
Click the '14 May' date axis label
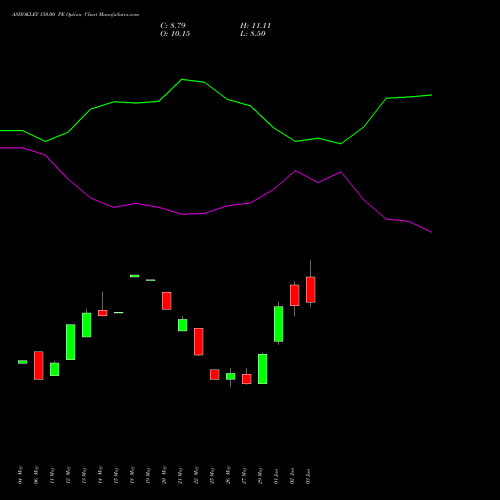(x=100, y=475)
